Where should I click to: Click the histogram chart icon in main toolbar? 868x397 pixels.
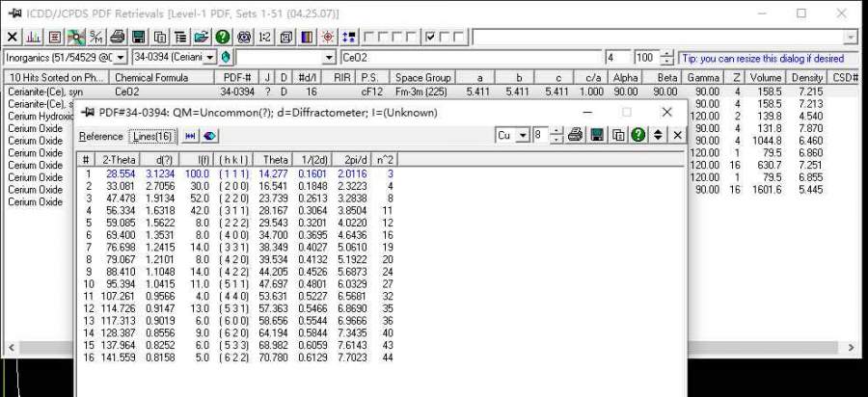34,38
